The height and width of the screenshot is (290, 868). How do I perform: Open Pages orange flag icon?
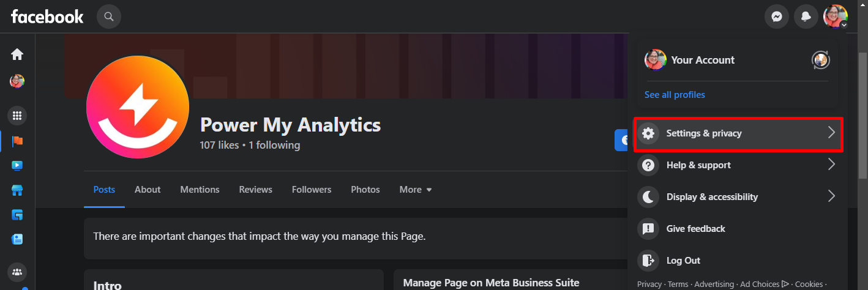17,141
